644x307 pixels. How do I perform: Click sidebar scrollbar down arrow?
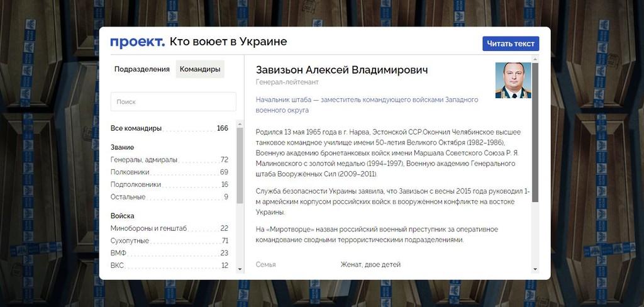click(x=240, y=269)
